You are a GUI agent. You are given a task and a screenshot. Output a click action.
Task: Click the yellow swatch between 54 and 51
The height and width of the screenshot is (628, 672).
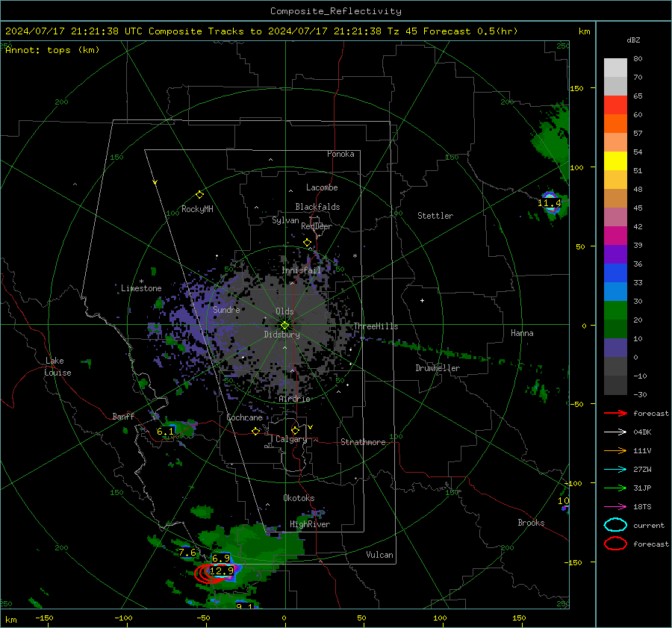(x=615, y=161)
